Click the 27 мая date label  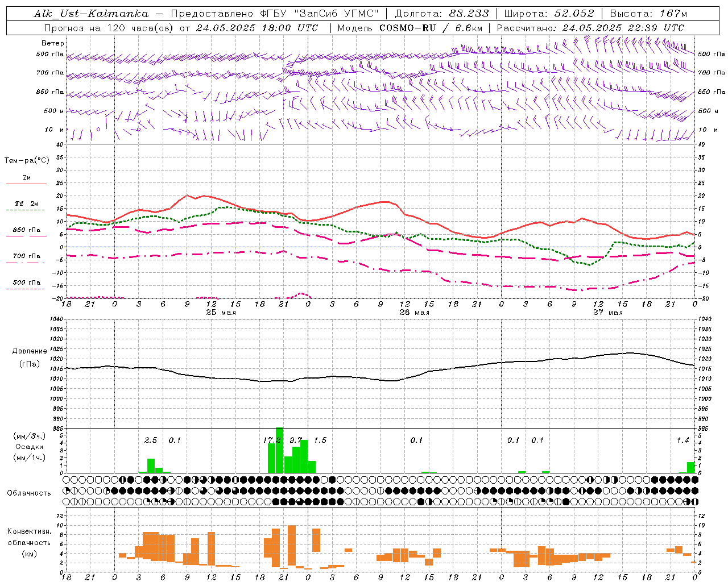tap(607, 312)
